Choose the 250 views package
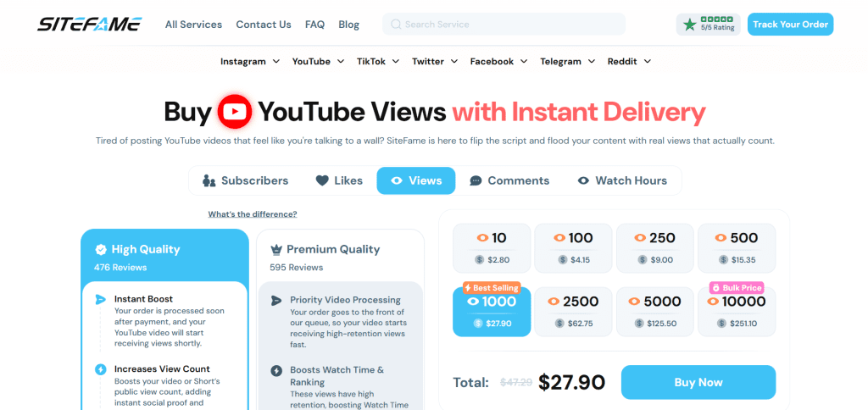 tap(655, 248)
